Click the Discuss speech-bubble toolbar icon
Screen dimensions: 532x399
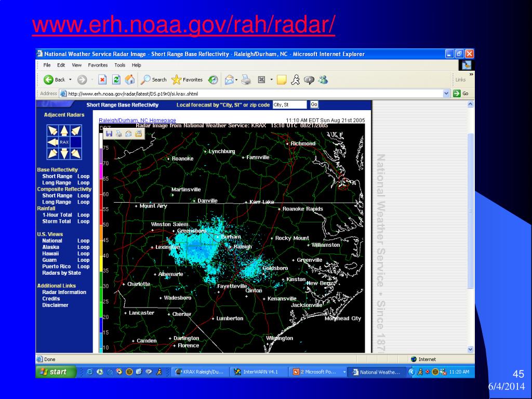coord(309,79)
